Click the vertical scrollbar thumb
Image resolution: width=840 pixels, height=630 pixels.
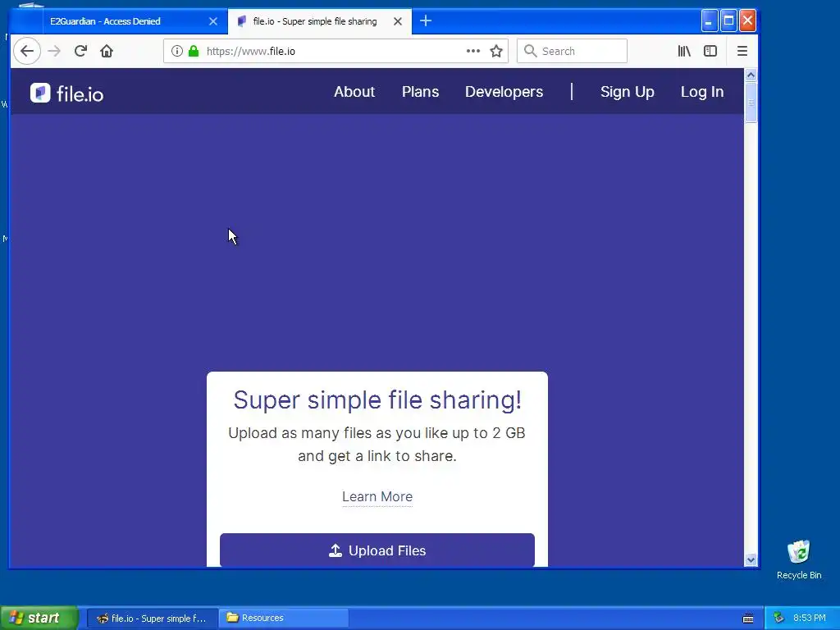click(x=751, y=103)
